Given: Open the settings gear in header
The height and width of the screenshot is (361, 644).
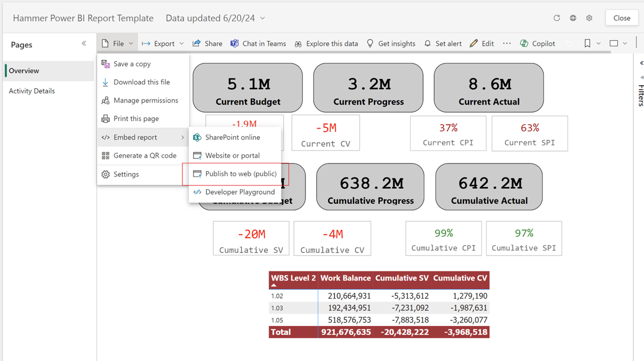Looking at the screenshot, I should [589, 18].
